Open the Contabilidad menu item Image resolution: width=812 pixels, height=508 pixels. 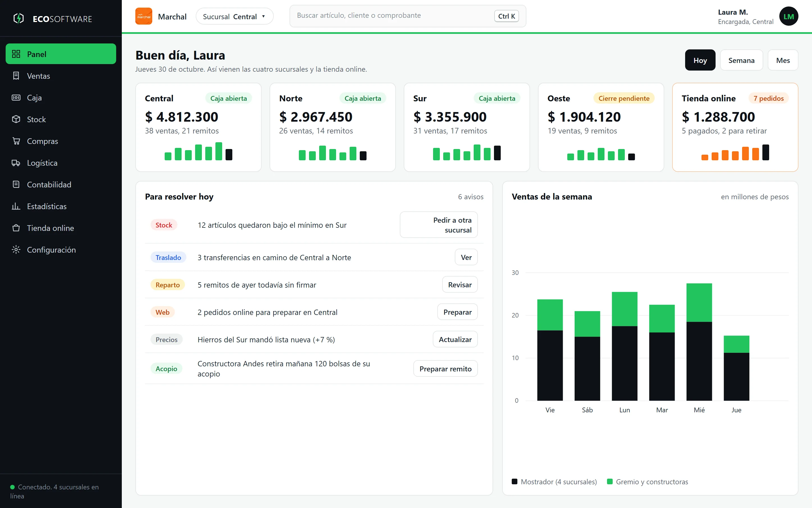61,185
